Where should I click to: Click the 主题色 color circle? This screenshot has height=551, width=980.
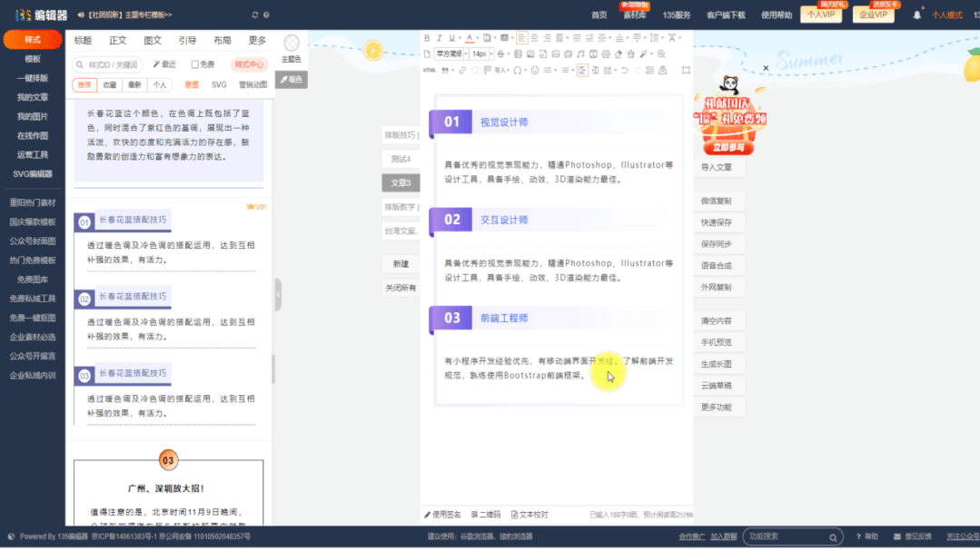pyautogui.click(x=291, y=44)
